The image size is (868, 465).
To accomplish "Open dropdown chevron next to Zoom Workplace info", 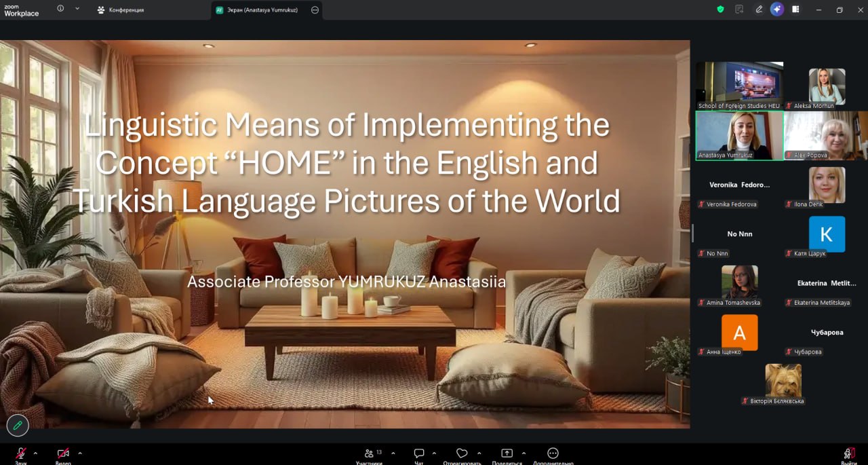I will coord(77,10).
